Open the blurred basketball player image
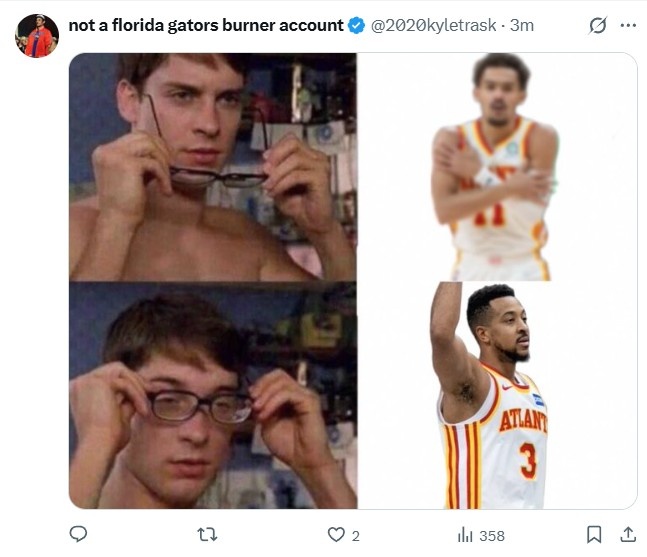Screen dimensions: 647x557 [x=498, y=166]
